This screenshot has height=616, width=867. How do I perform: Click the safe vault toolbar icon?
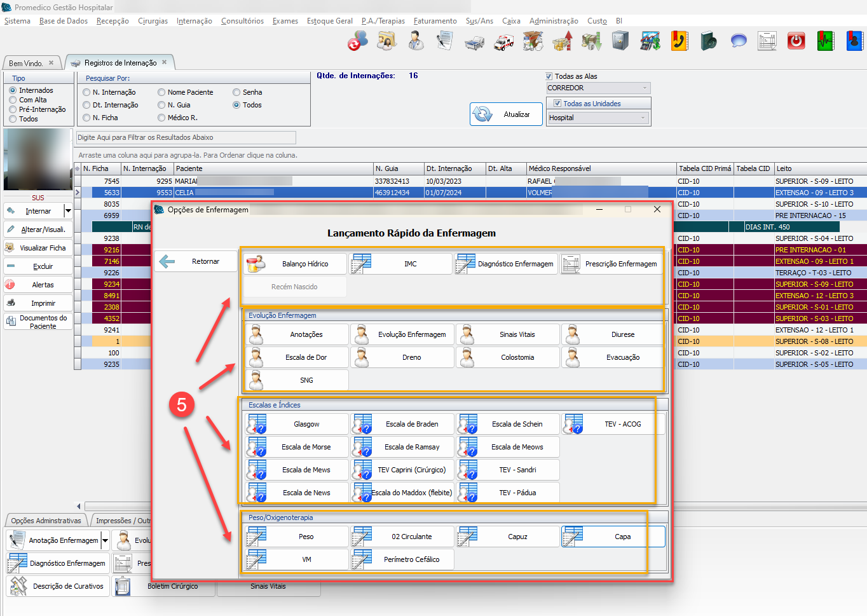click(x=620, y=42)
